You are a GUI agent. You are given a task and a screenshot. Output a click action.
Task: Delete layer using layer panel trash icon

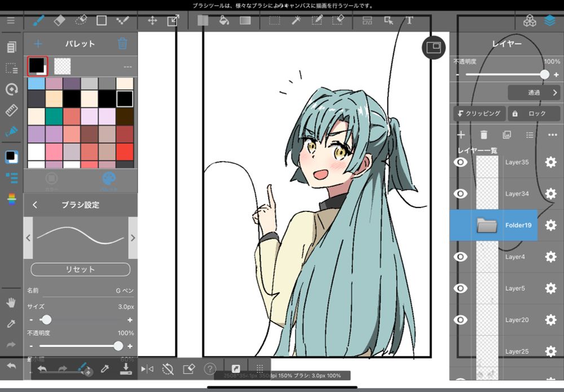[484, 135]
